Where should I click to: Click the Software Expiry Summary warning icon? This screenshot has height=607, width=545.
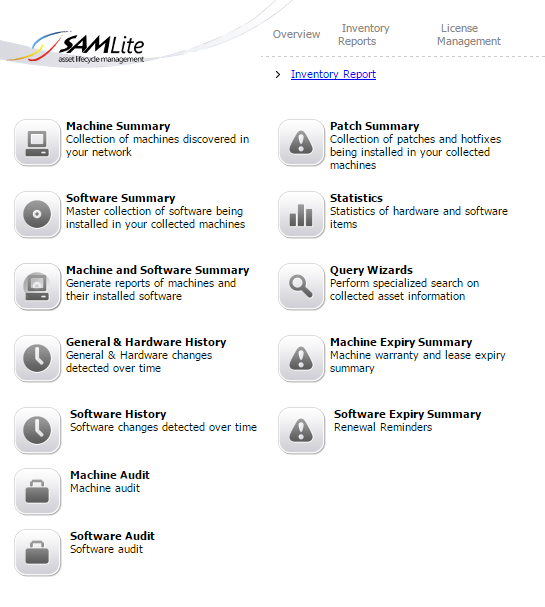302,430
